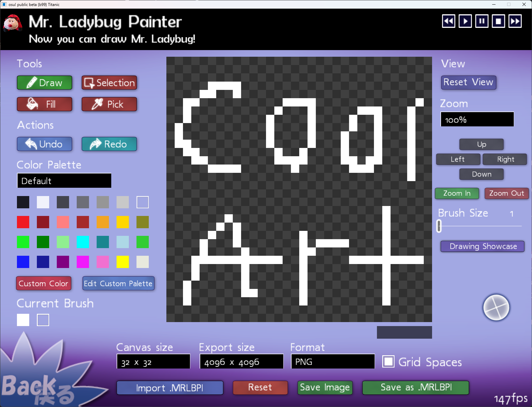Redo the previous action

(x=109, y=144)
